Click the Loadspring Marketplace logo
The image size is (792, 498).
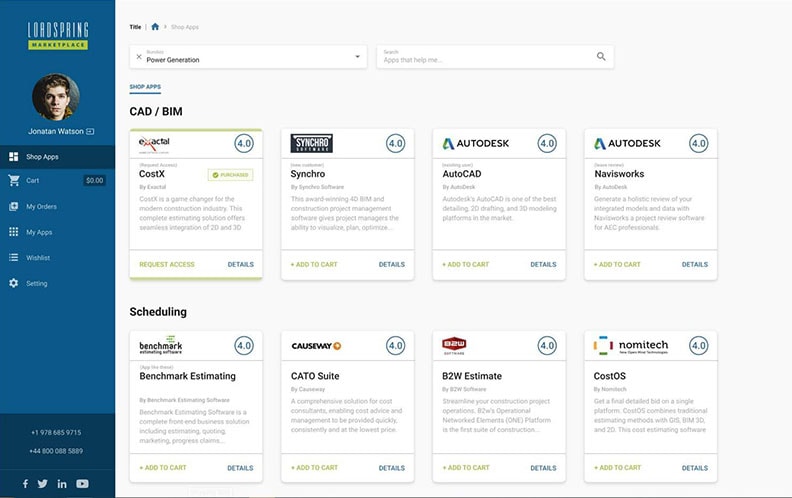click(x=58, y=35)
